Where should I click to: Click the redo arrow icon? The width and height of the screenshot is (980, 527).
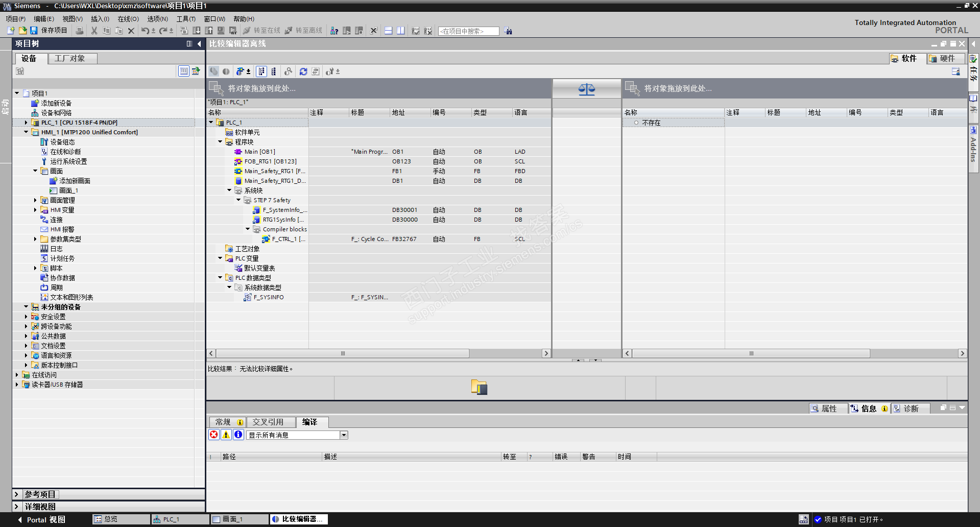pos(163,31)
